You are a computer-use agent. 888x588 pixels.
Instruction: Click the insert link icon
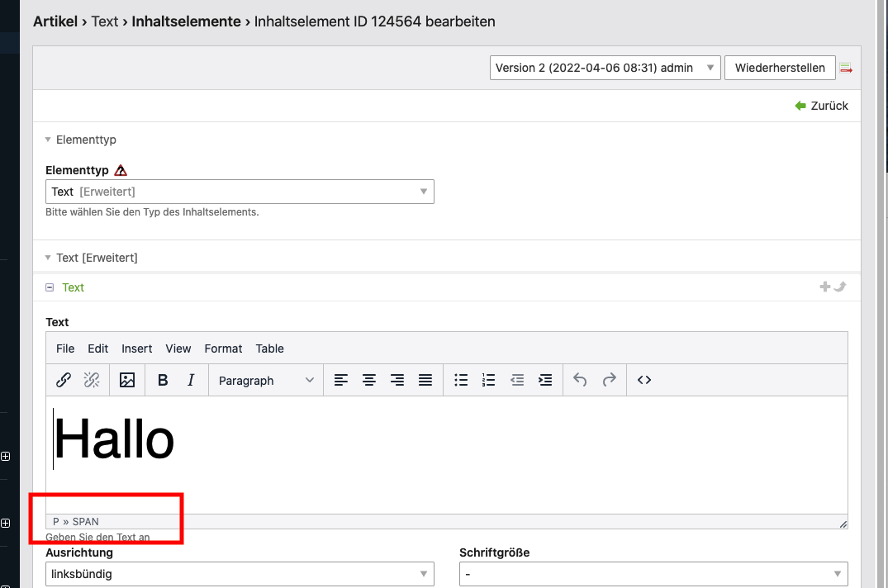coord(63,380)
